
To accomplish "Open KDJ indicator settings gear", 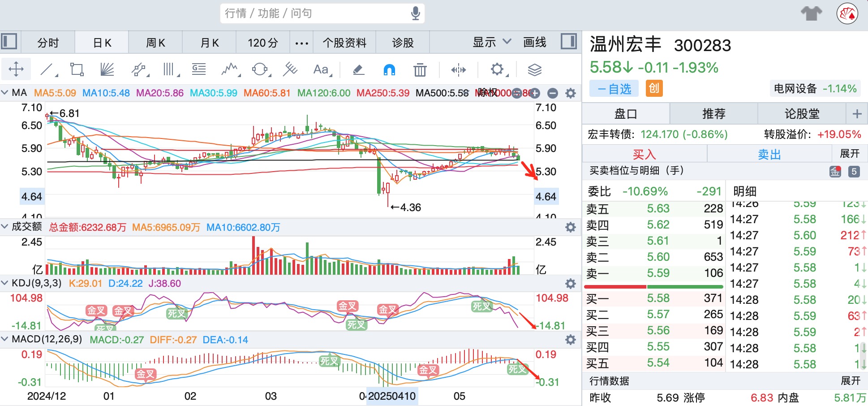I will 571,284.
